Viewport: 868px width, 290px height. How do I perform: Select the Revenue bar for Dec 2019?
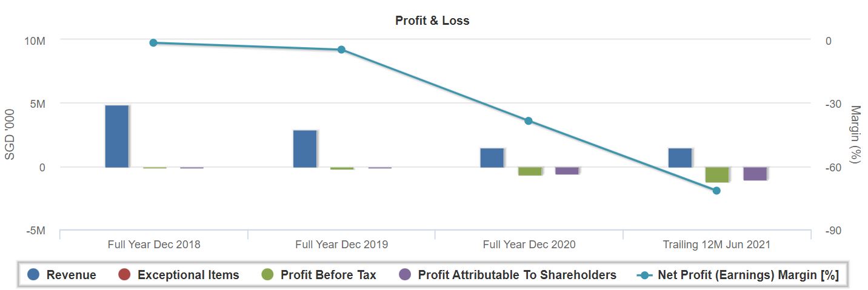coord(305,148)
